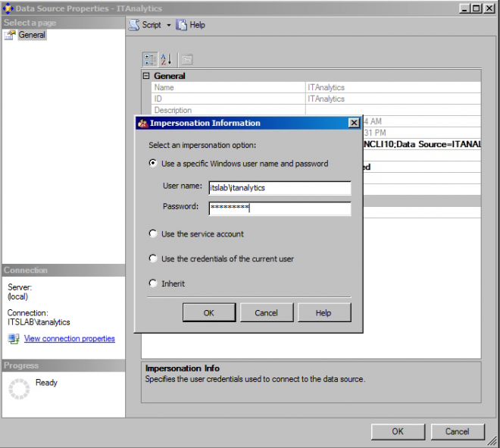Click the General page icon
500x448 pixels.
click(x=10, y=35)
